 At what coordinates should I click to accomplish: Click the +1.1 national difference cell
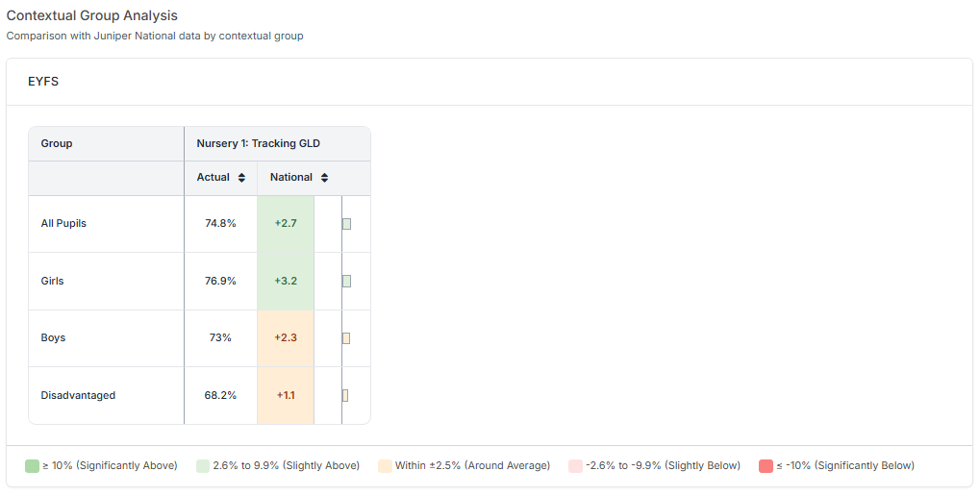tap(286, 395)
